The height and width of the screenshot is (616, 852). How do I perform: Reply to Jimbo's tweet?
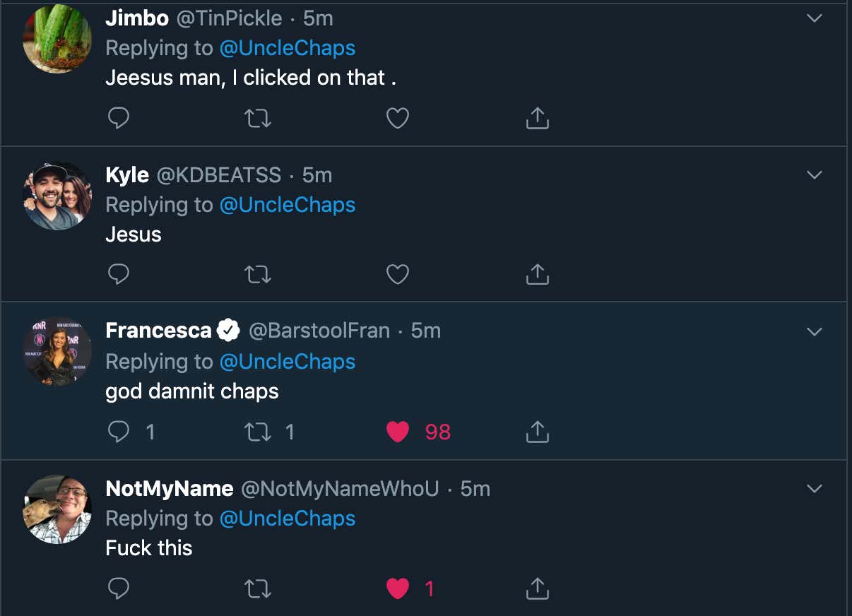[118, 118]
